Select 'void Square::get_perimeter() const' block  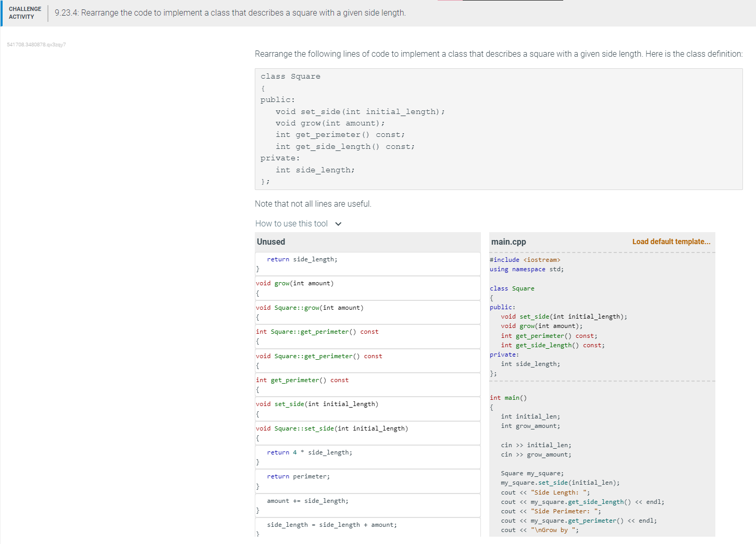[x=367, y=361]
